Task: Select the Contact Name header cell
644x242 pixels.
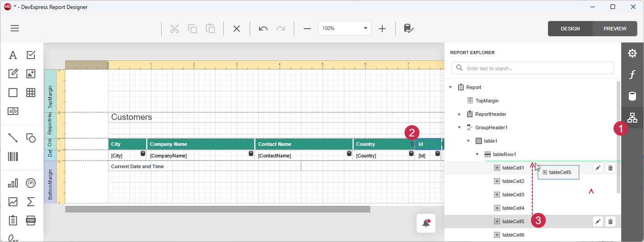Action: [304, 144]
